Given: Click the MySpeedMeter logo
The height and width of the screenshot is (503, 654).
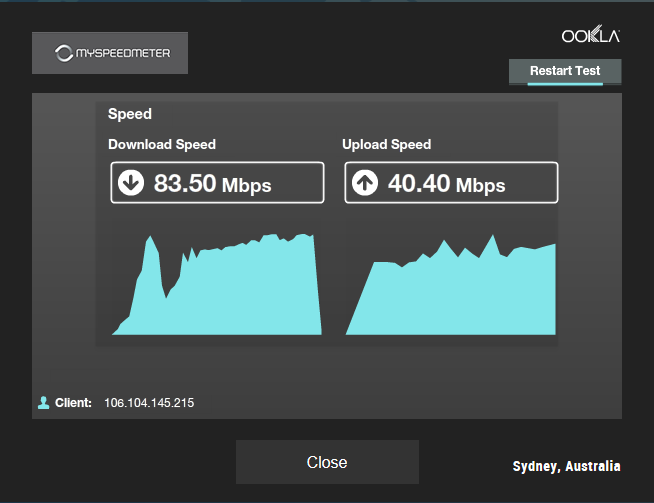Looking at the screenshot, I should [x=110, y=53].
